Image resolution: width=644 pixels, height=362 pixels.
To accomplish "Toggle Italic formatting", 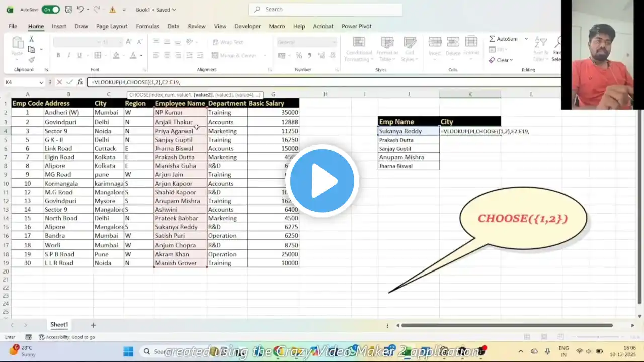I will (69, 55).
